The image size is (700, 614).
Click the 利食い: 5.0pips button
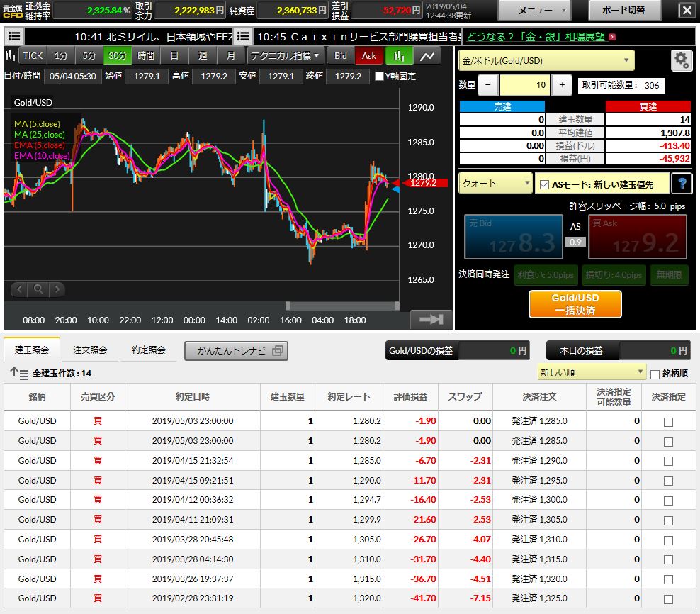click(546, 275)
